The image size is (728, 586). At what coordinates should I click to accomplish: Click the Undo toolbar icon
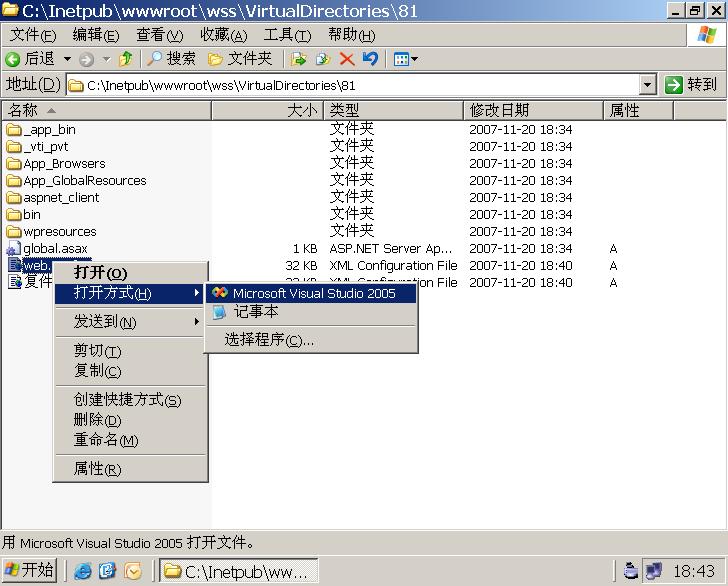pyautogui.click(x=370, y=59)
